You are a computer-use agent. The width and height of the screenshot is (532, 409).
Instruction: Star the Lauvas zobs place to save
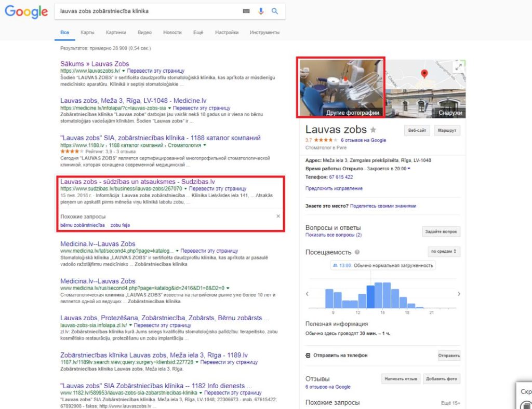tap(373, 130)
